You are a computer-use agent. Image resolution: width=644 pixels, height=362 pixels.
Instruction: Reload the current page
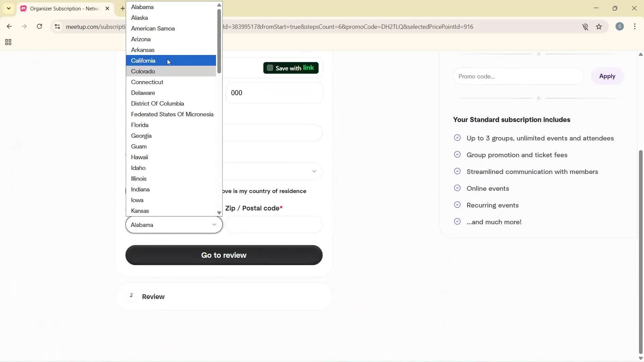(x=39, y=26)
